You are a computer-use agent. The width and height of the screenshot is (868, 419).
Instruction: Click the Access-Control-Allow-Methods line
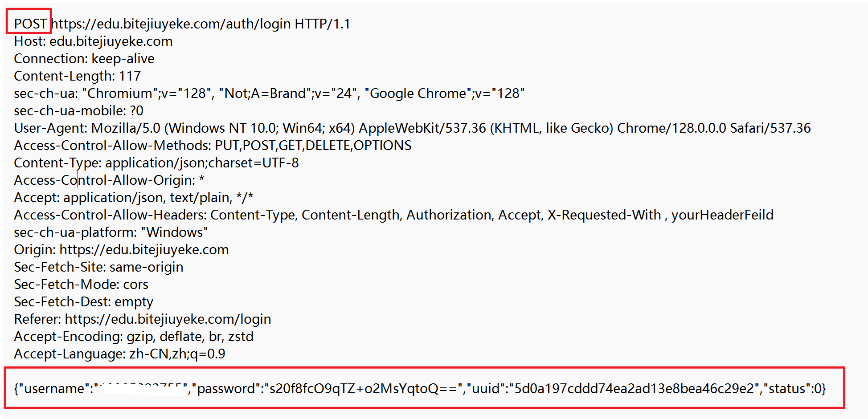[x=213, y=145]
